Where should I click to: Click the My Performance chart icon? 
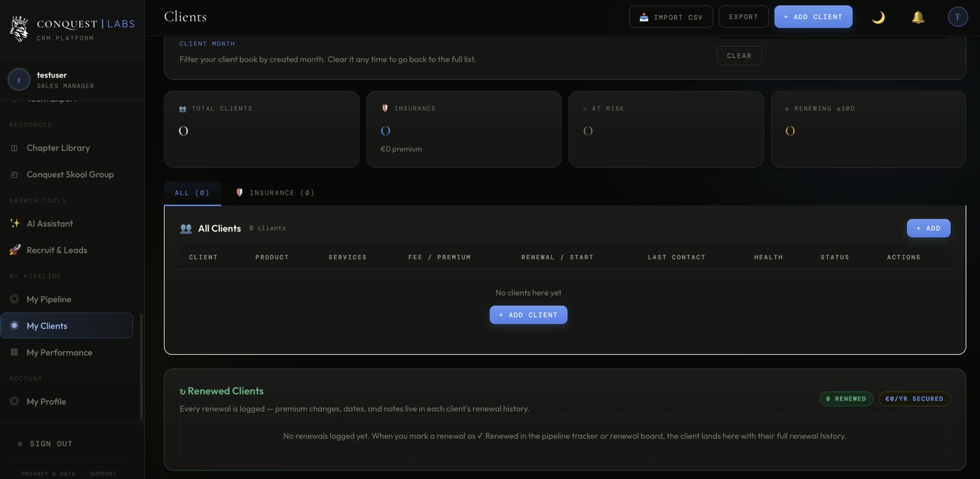14,352
